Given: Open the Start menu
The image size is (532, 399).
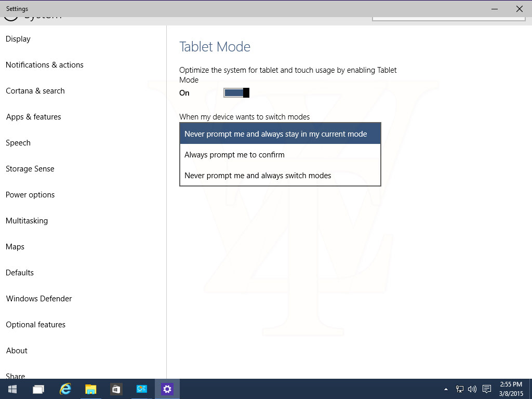Looking at the screenshot, I should pos(12,389).
